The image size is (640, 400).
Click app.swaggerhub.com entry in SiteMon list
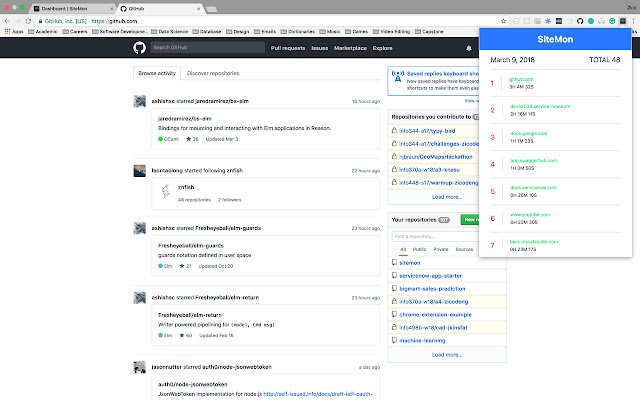coord(533,160)
